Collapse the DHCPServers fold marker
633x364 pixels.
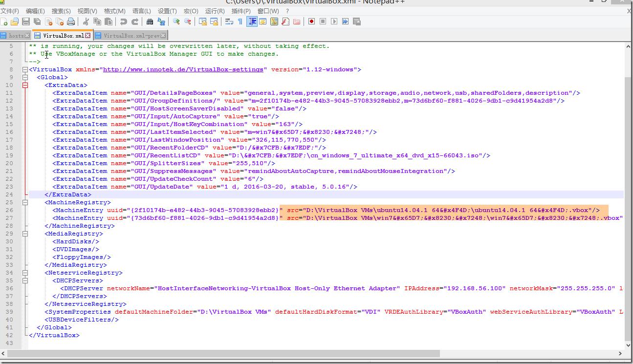pos(25,280)
